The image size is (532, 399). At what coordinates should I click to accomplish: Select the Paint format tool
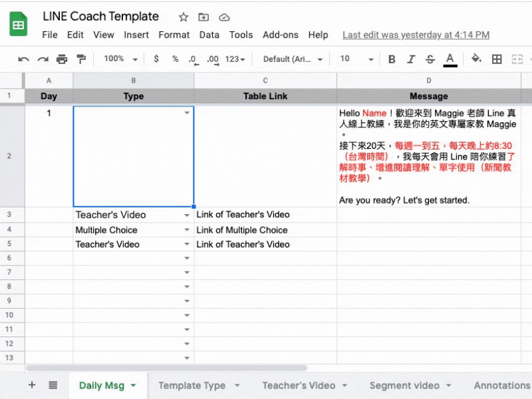80,59
